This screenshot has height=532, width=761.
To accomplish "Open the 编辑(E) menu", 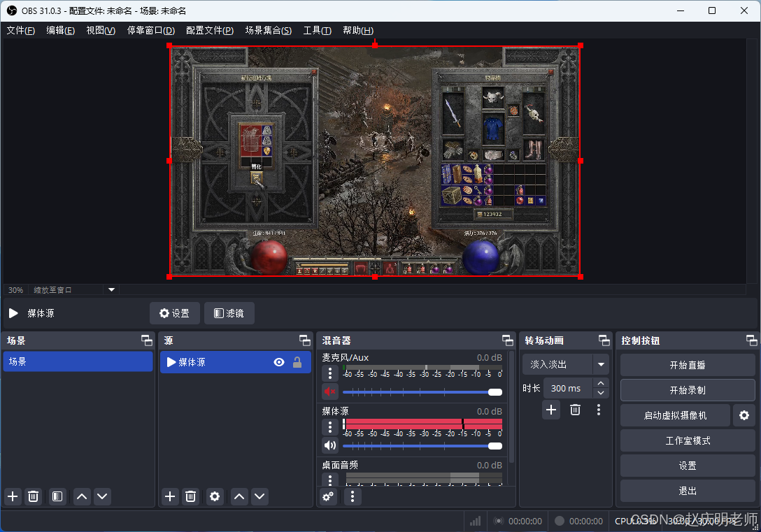I will click(x=61, y=31).
